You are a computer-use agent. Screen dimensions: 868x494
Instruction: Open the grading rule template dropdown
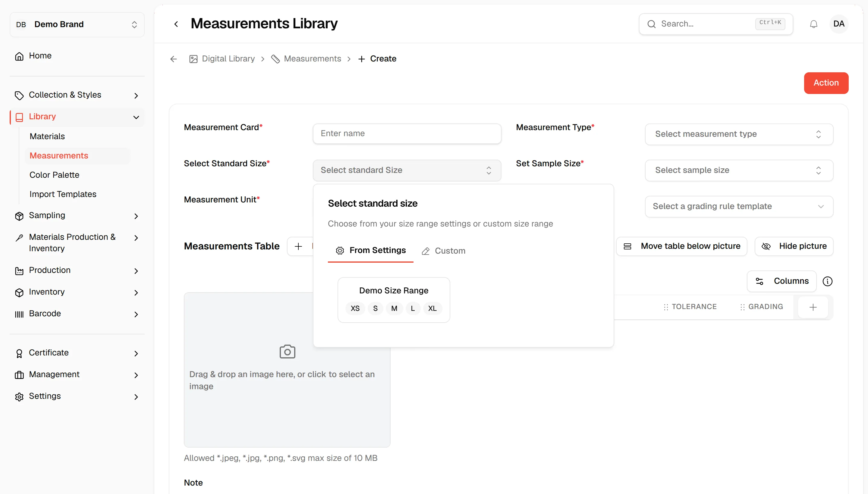click(739, 206)
